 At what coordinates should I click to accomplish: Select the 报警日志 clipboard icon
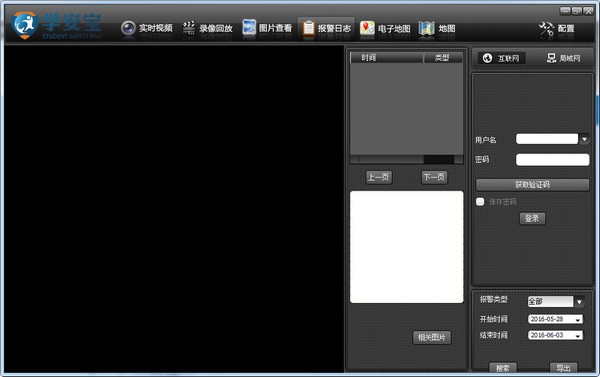[308, 28]
